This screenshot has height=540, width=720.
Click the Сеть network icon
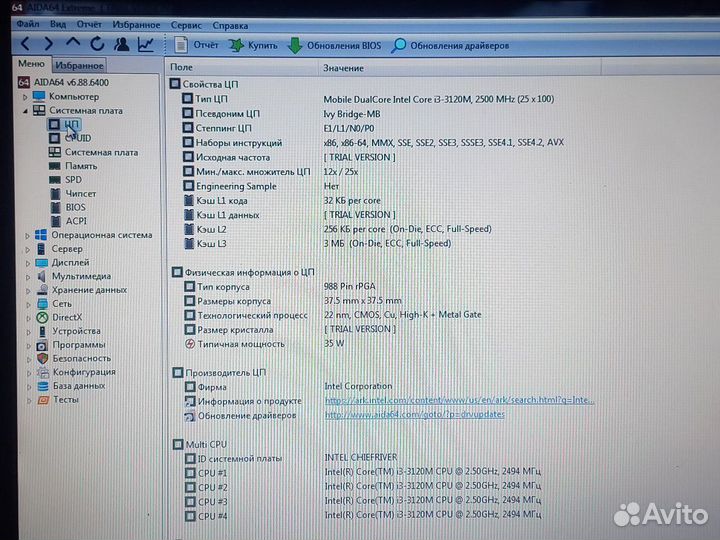click(42, 304)
